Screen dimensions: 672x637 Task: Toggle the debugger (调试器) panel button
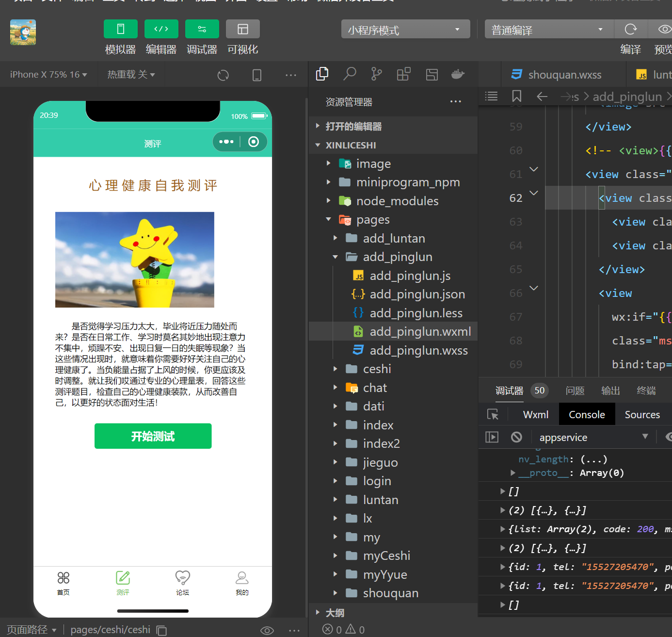point(202,29)
